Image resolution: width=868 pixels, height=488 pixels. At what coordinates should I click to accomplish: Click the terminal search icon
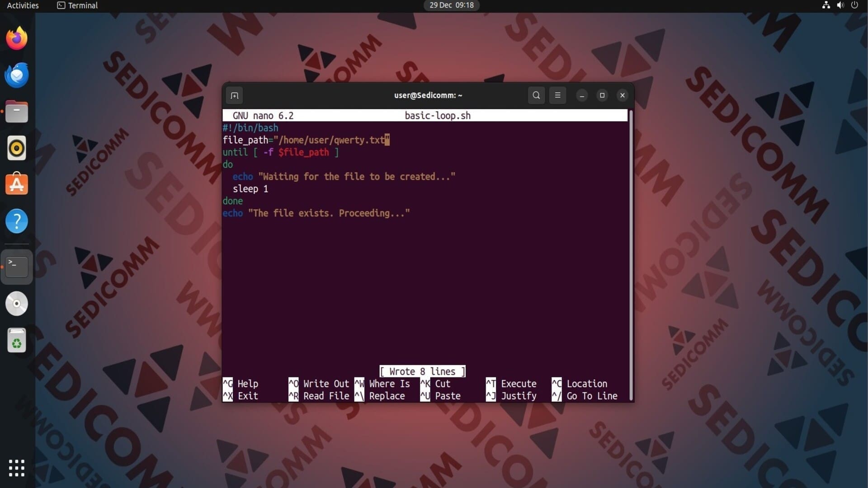click(536, 95)
